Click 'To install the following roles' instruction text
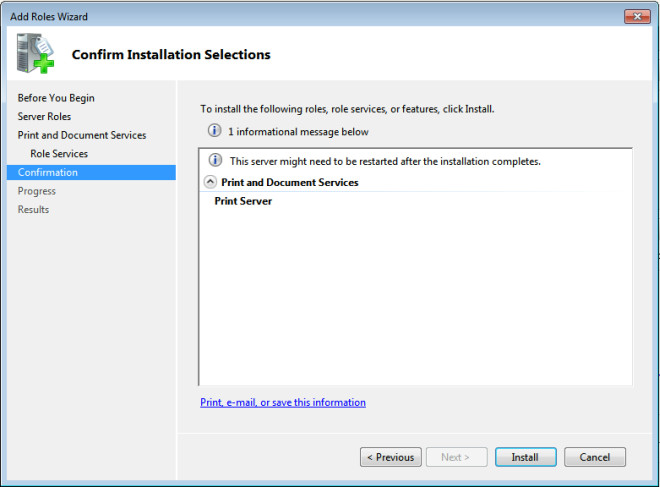This screenshot has width=660, height=487. 347,109
